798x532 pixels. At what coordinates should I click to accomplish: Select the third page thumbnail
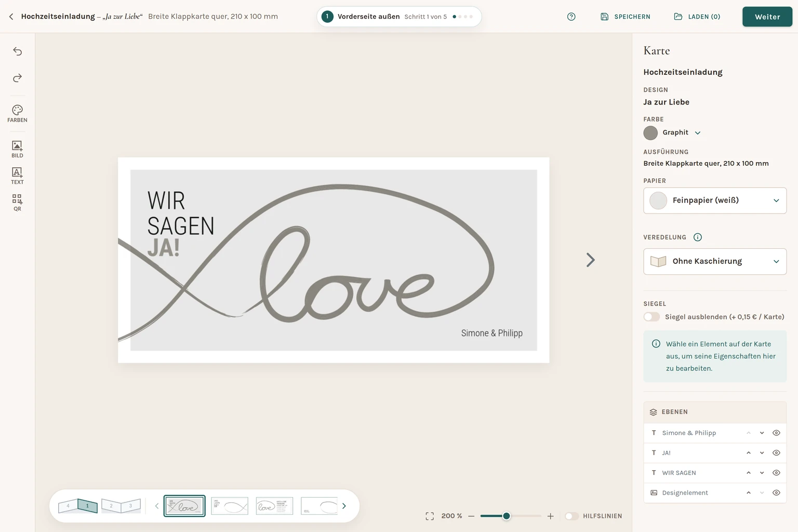point(274,506)
